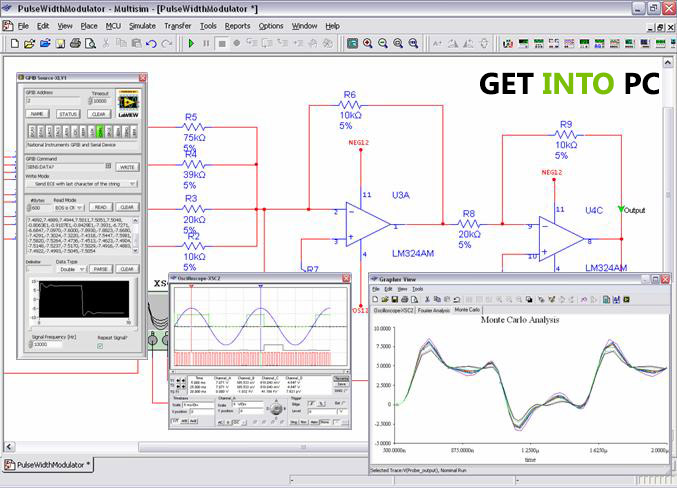This screenshot has height=488, width=677.
Task: Open the Grapher View Edit menu
Action: 388,289
